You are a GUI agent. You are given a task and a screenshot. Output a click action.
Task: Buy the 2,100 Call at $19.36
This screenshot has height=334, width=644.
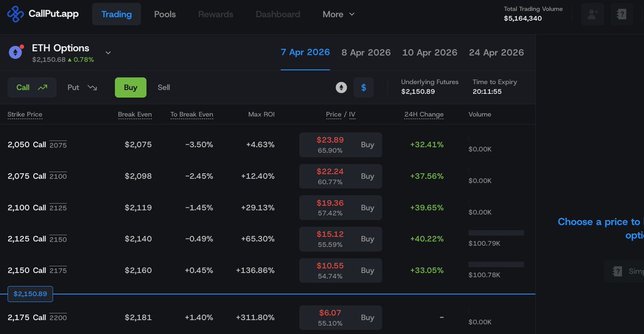click(340, 207)
